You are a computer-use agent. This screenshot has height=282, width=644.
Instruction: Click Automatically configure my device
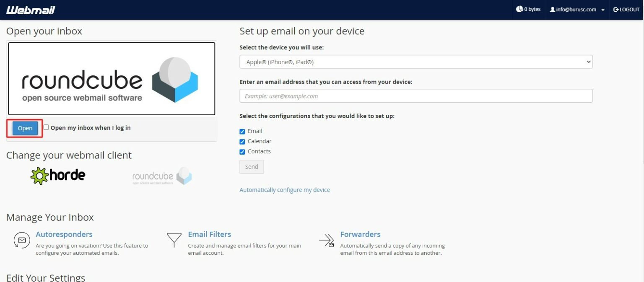tap(285, 189)
